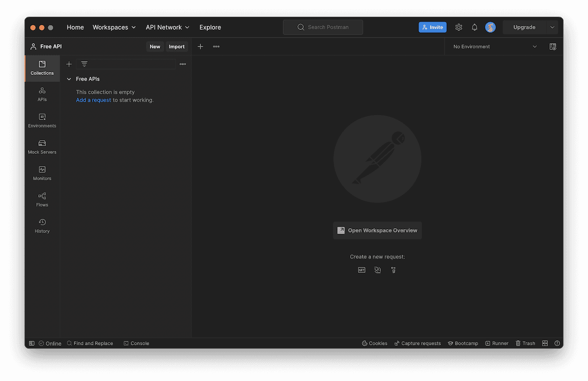Viewport: 588px width, 381px height.
Task: Open the Runner
Action: pyautogui.click(x=497, y=343)
